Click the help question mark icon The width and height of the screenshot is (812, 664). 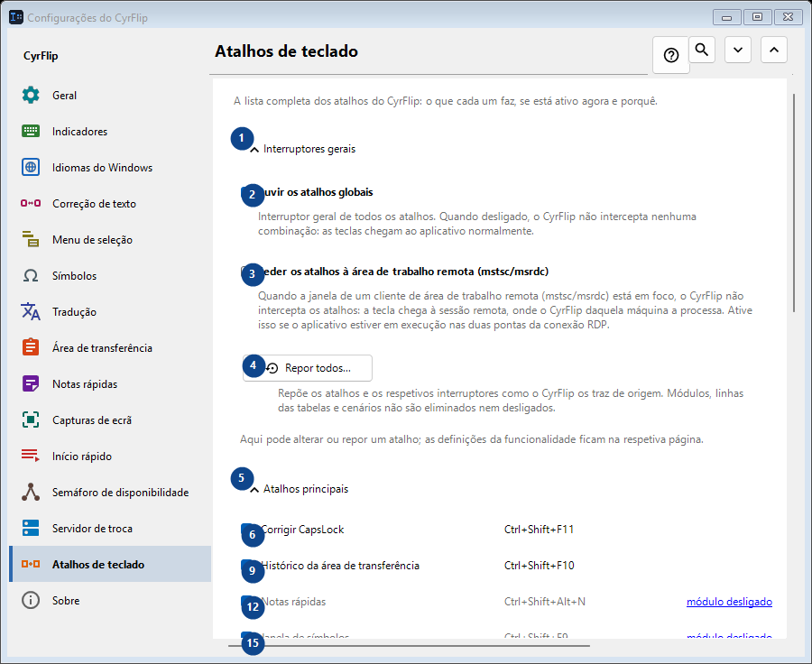click(x=671, y=55)
